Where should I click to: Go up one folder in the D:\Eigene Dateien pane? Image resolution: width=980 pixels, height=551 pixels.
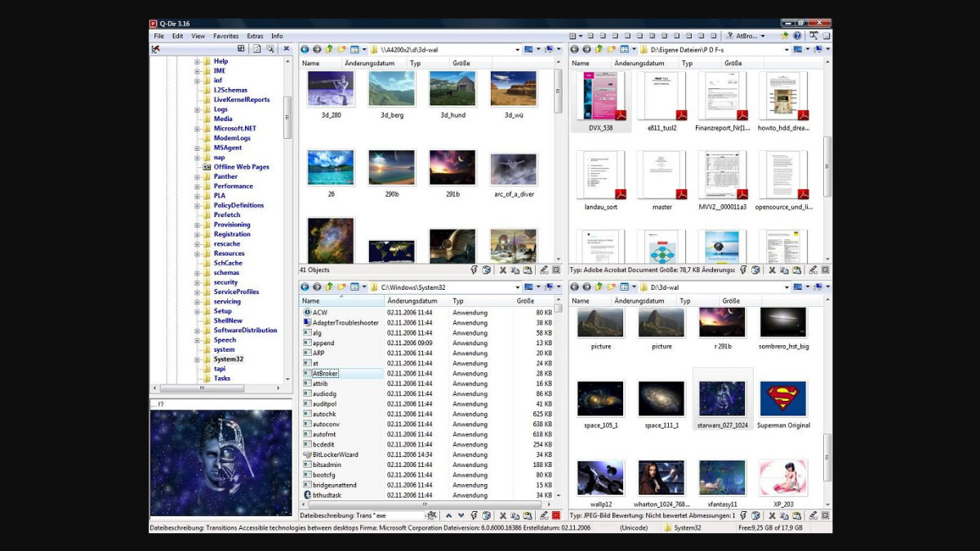599,50
